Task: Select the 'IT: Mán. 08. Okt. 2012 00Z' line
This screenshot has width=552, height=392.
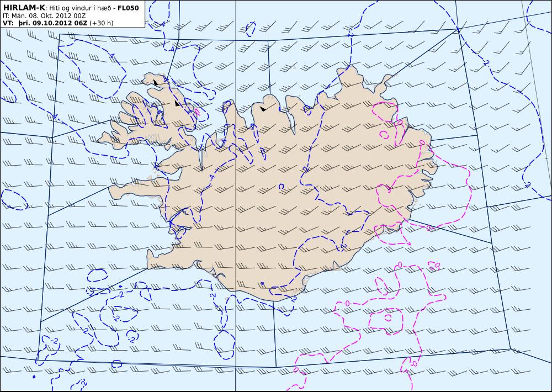Action: pos(44,16)
